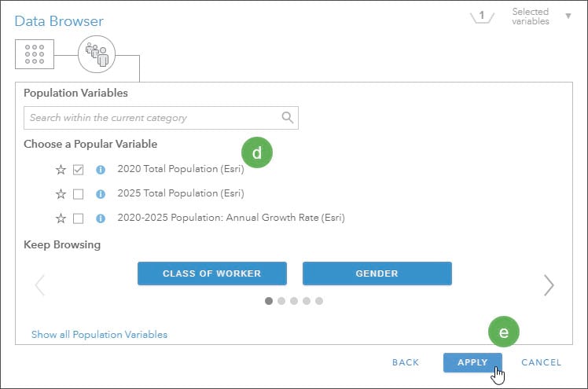588x389 pixels.
Task: Enable 2020-2025 Population Annual Growth Rate checkbox
Action: [79, 218]
